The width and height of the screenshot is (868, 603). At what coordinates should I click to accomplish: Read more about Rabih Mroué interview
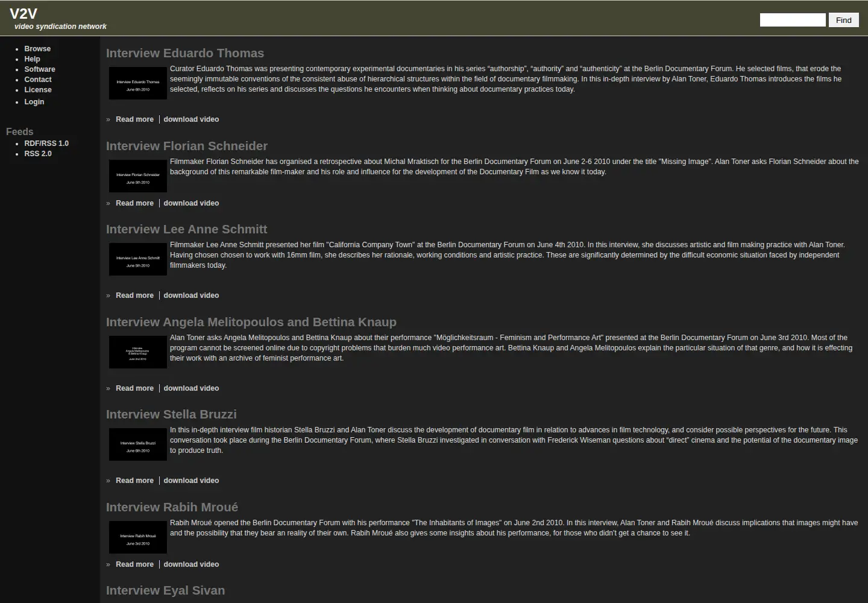[x=134, y=564]
